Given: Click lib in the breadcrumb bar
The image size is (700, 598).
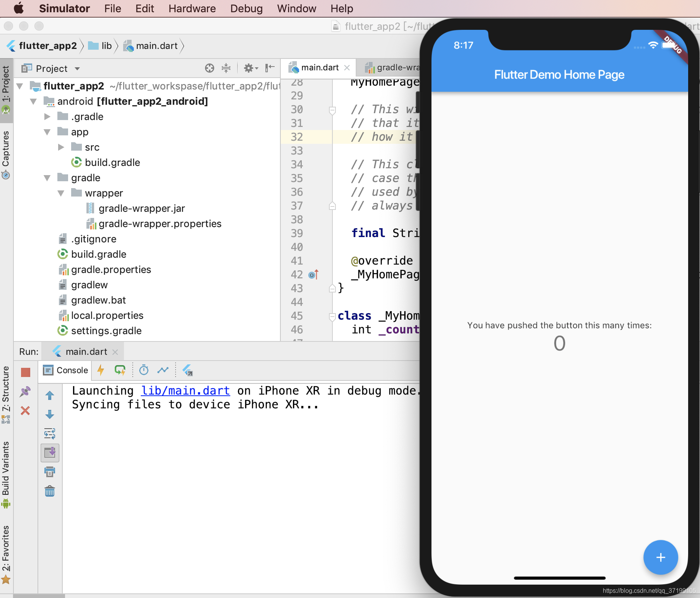Looking at the screenshot, I should (x=100, y=46).
